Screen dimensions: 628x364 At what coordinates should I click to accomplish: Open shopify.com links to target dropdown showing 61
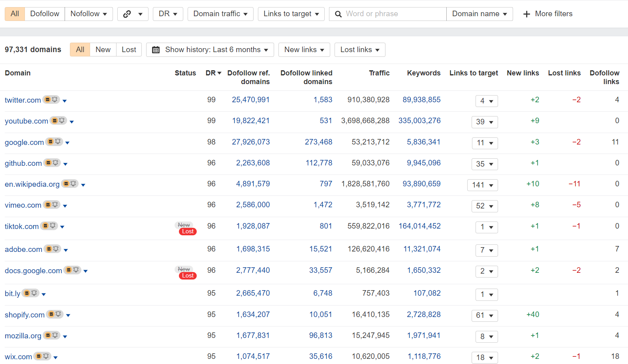tap(485, 315)
